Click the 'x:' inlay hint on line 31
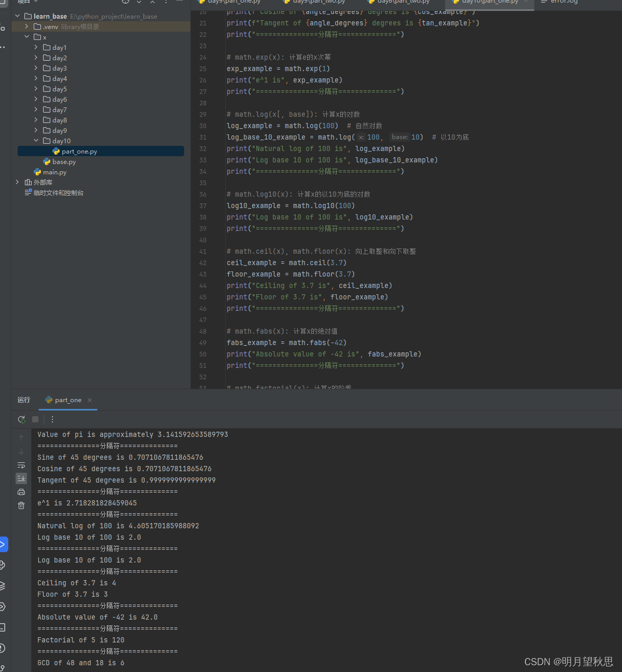The width and height of the screenshot is (622, 672). pyautogui.click(x=362, y=137)
